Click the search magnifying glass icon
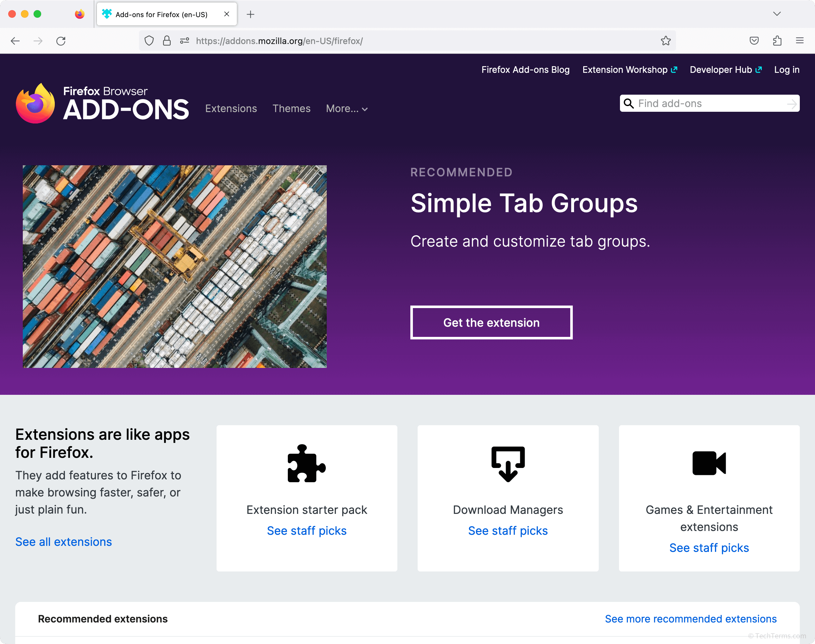This screenshot has width=815, height=644. tap(629, 103)
